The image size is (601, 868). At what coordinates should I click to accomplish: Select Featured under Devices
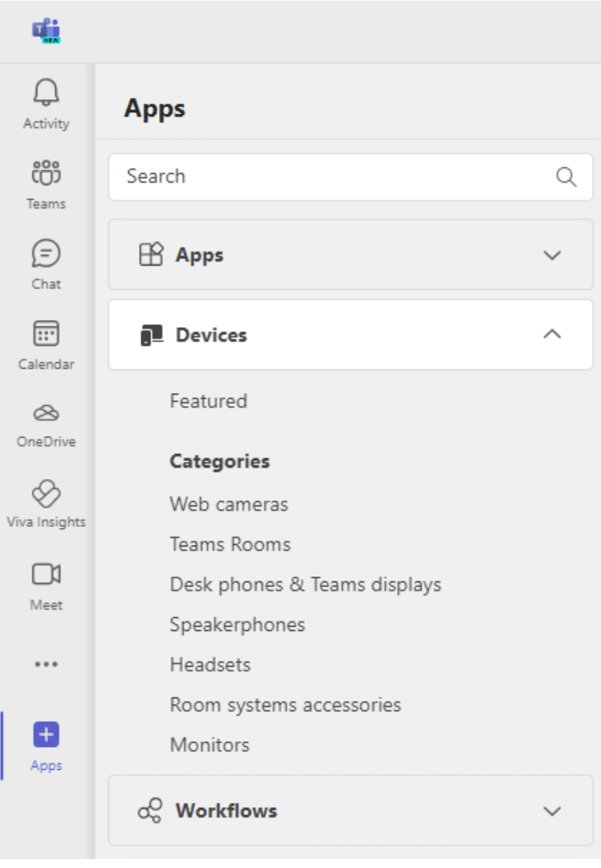point(208,401)
